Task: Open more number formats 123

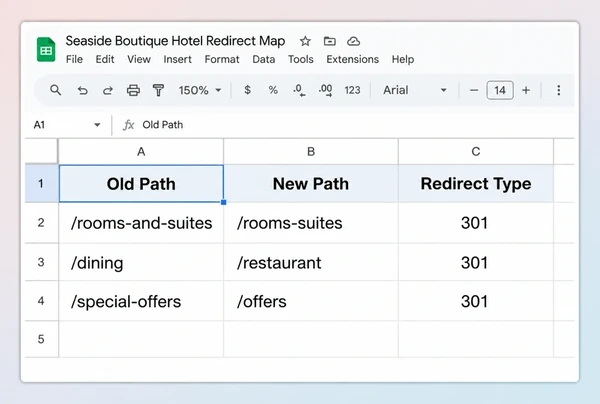Action: pyautogui.click(x=352, y=90)
